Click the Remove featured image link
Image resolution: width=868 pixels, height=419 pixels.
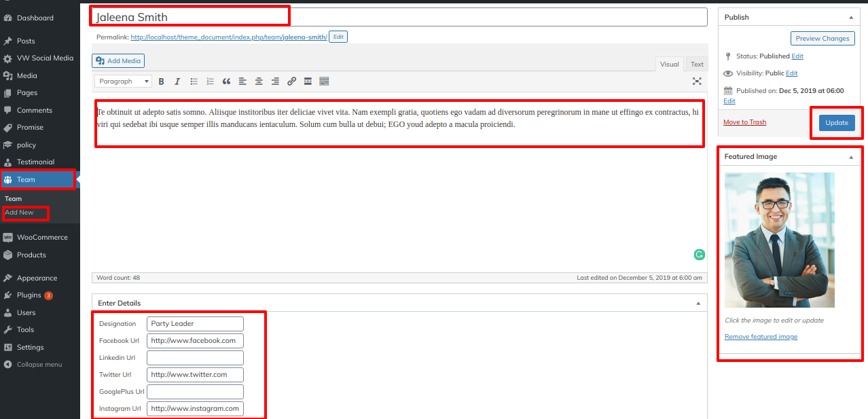761,337
